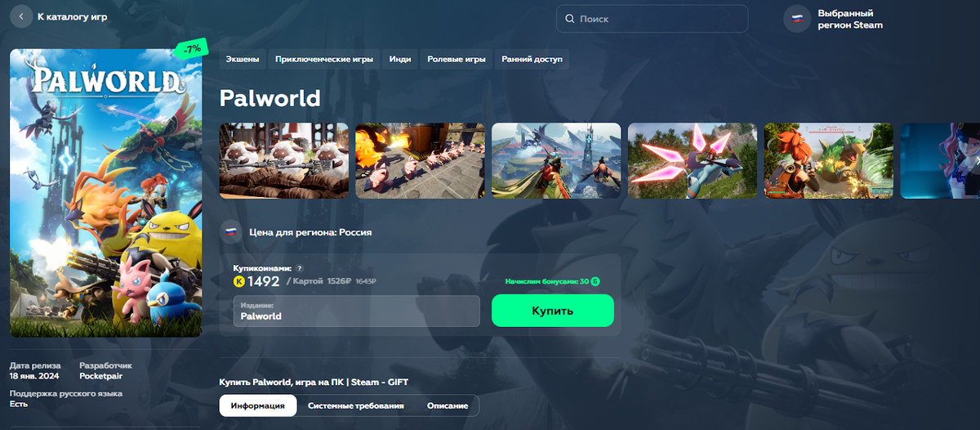Viewport: 980px width, 430px height.
Task: Click the search magnifier icon
Action: point(570,19)
